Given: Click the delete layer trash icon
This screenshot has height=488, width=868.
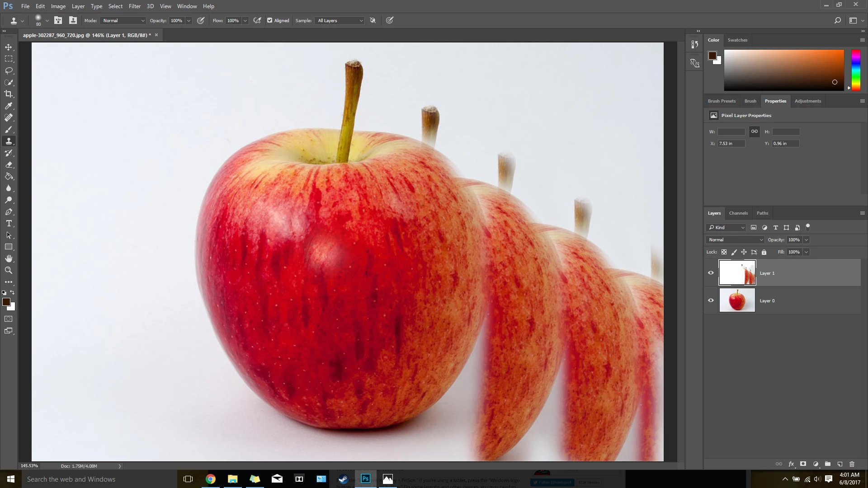Looking at the screenshot, I should 852,464.
